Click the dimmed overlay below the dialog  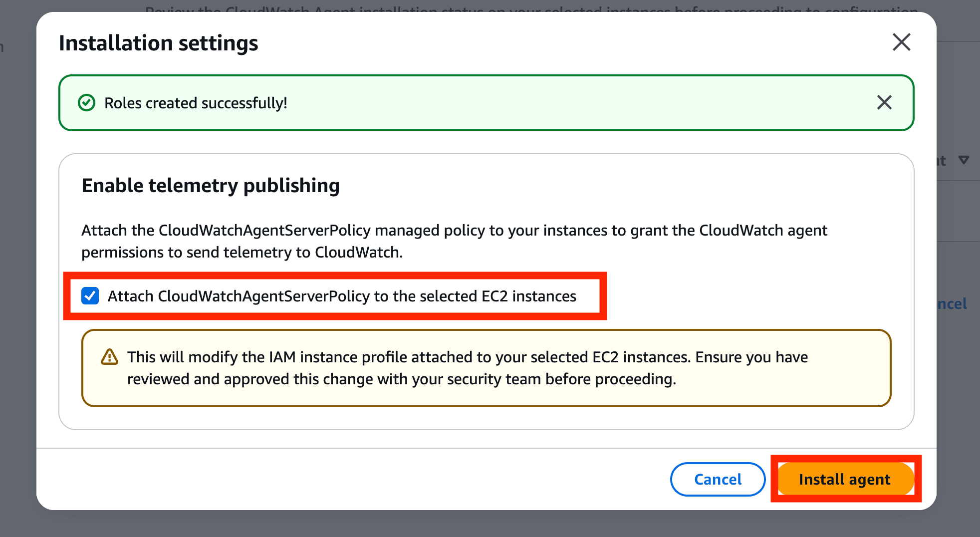coord(489,524)
